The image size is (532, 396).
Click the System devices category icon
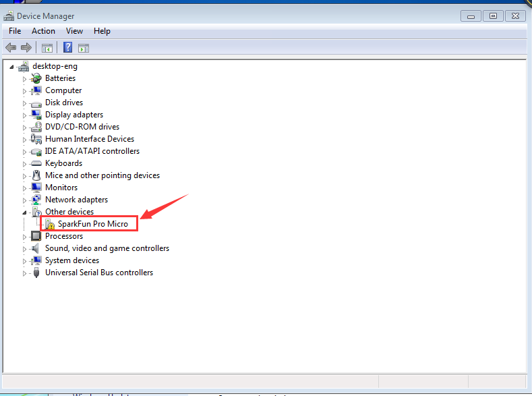coord(36,260)
